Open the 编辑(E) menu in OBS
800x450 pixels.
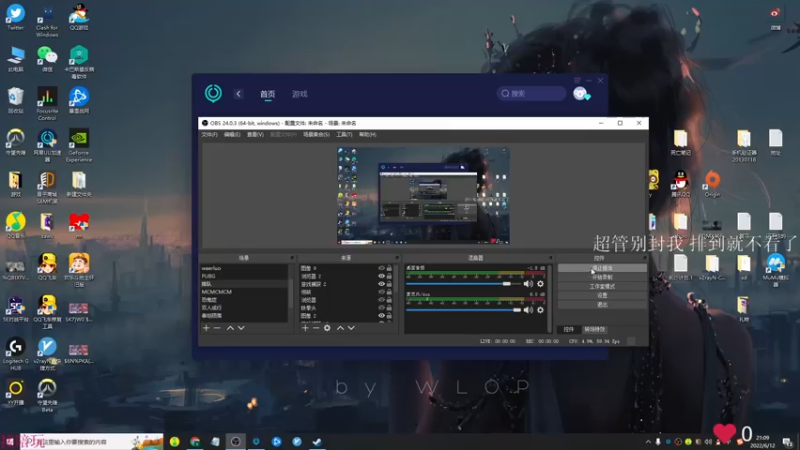[x=232, y=135]
